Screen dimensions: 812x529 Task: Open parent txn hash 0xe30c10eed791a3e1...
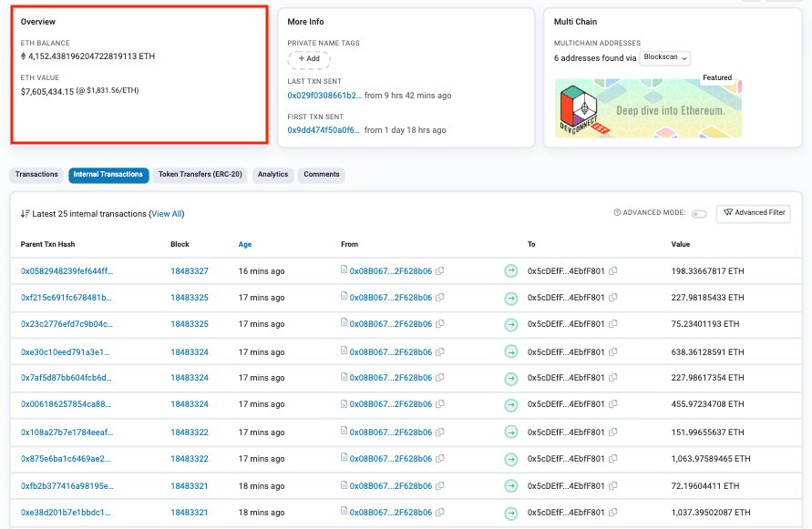66,352
